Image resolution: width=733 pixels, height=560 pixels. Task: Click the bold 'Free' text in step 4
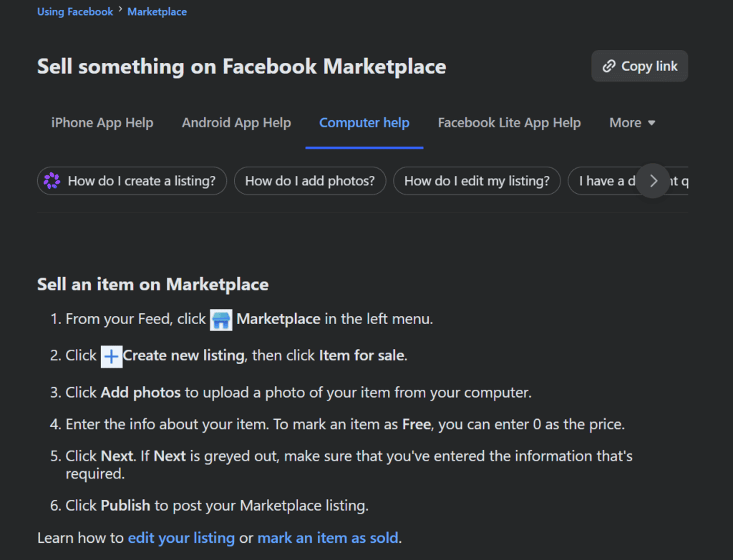(417, 424)
